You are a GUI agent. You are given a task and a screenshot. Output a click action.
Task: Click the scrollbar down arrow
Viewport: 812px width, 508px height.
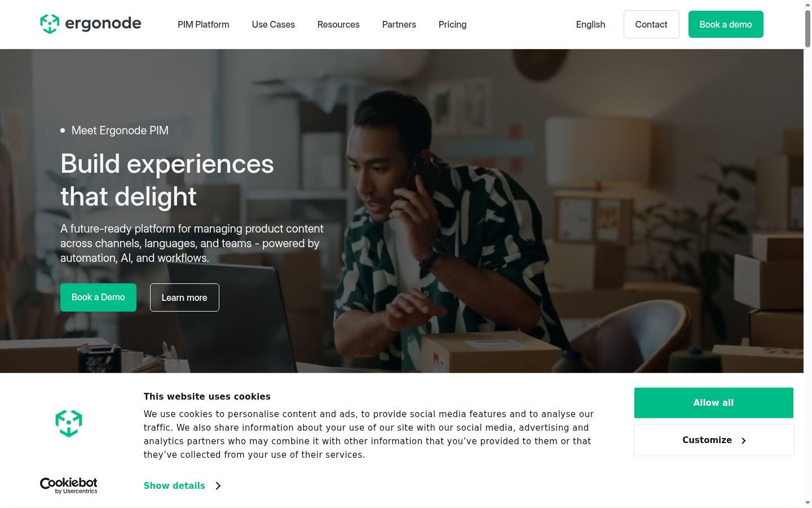pyautogui.click(x=807, y=502)
